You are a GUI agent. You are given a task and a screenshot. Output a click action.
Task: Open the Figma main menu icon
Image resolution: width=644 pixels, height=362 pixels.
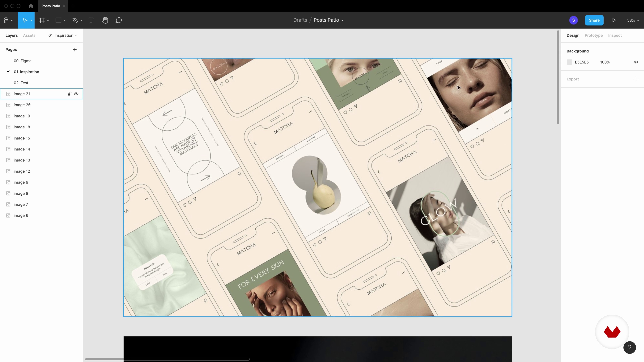(6, 20)
